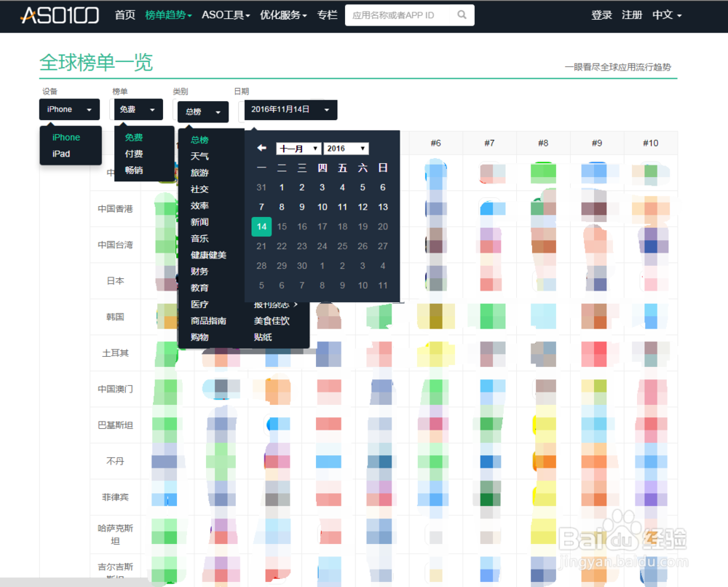Open the 中文 language dropdown
Screen dimensions: 728x587
tap(667, 15)
